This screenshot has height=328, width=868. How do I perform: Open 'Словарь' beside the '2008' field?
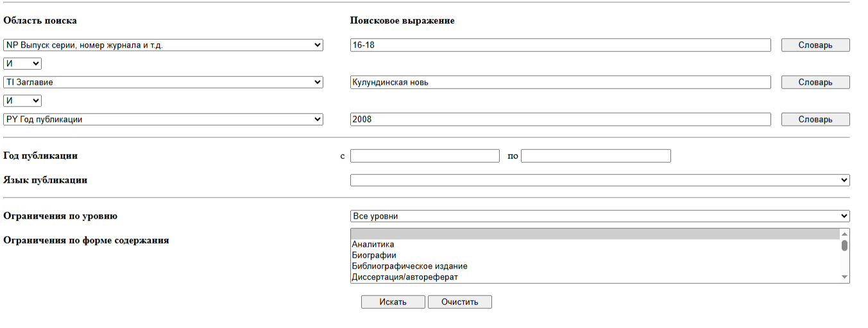coord(815,119)
